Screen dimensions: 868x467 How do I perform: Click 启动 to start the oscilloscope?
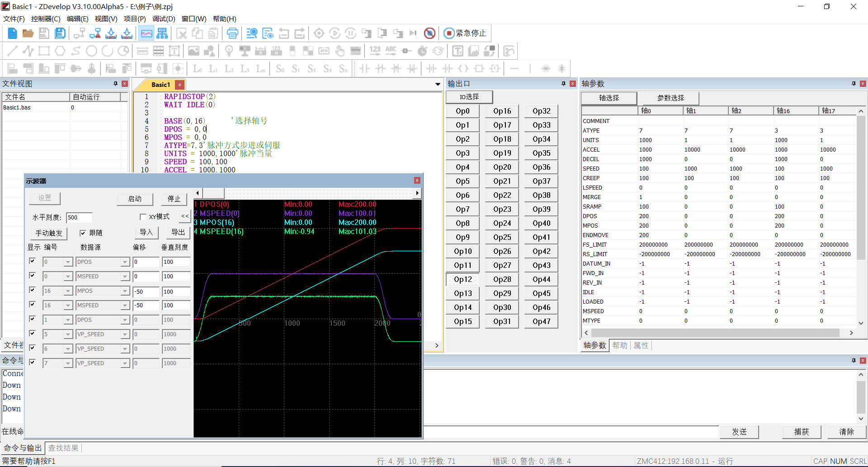[135, 199]
